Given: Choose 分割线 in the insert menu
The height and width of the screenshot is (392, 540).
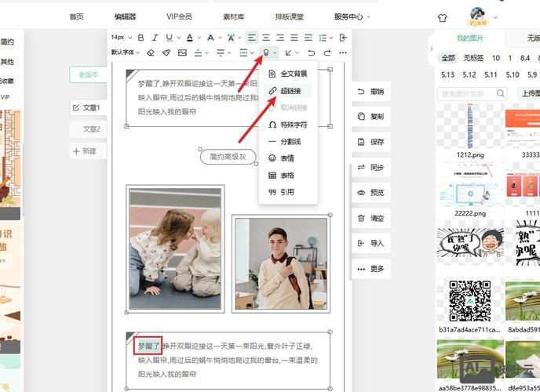Looking at the screenshot, I should coord(290,142).
